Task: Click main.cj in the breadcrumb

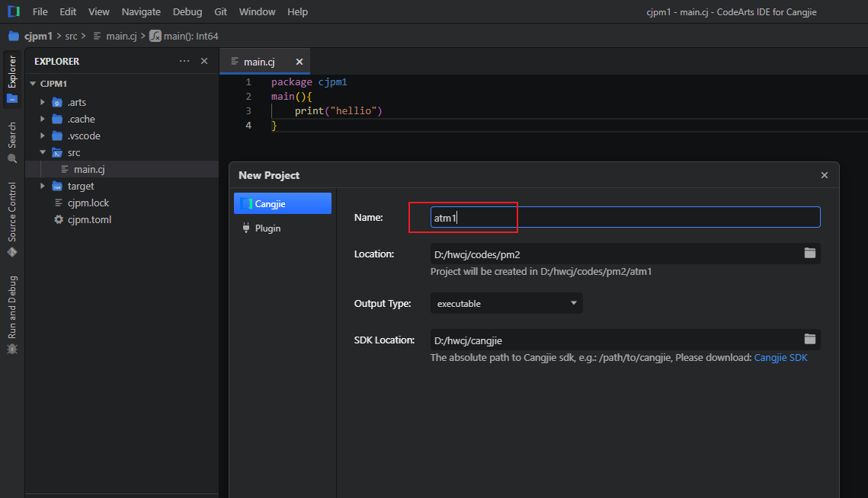Action: [121, 36]
